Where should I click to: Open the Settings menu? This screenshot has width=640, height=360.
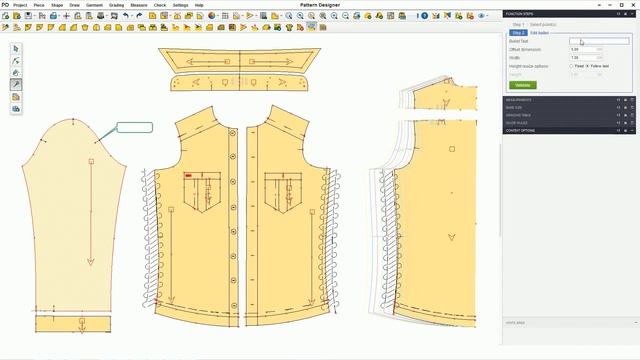(180, 5)
